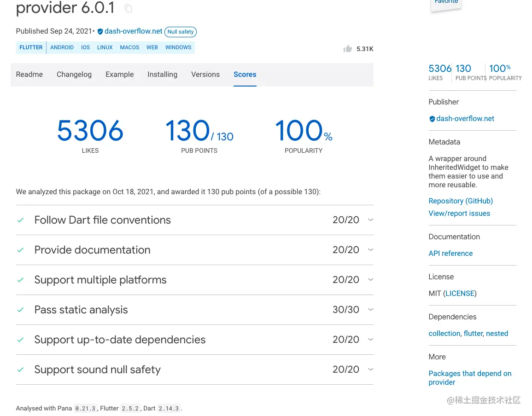Expand Support up-to-date dependencies chevron

[371, 340]
